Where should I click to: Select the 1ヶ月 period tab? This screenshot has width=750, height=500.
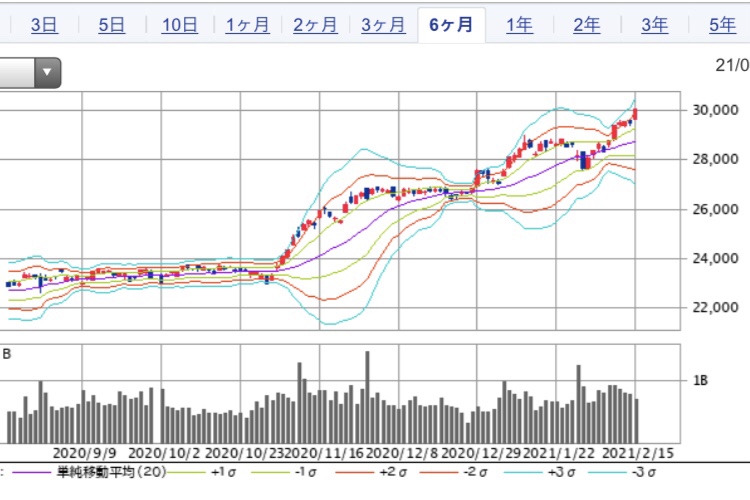click(x=247, y=24)
